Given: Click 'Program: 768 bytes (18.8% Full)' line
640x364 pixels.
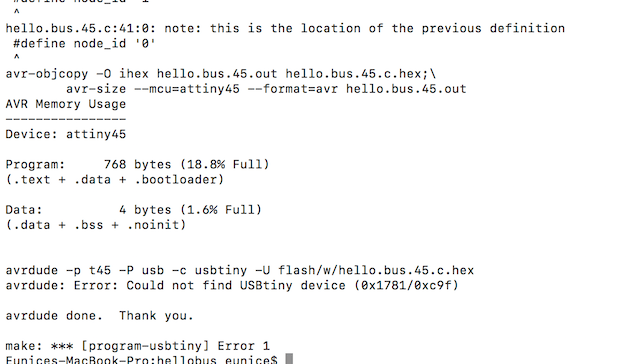Looking at the screenshot, I should (x=137, y=165).
